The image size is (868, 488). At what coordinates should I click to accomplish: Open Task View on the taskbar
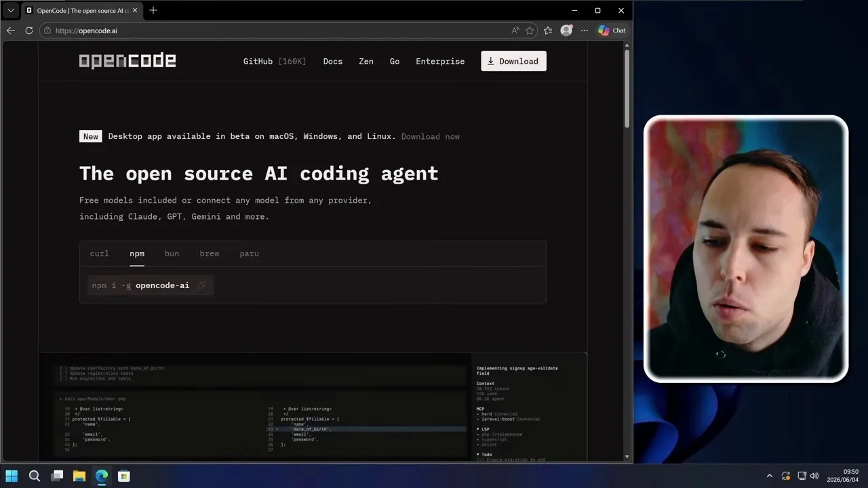pos(57,476)
